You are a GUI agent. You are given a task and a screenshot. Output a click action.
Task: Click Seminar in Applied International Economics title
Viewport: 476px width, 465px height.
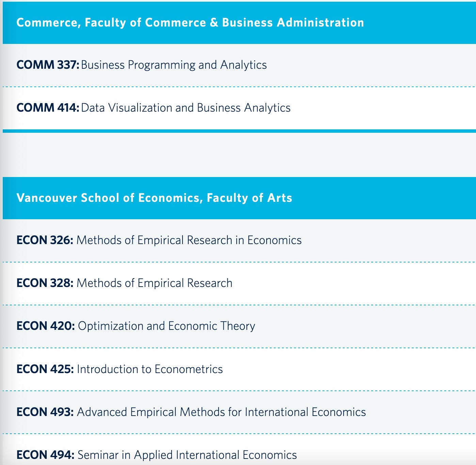coord(187,455)
